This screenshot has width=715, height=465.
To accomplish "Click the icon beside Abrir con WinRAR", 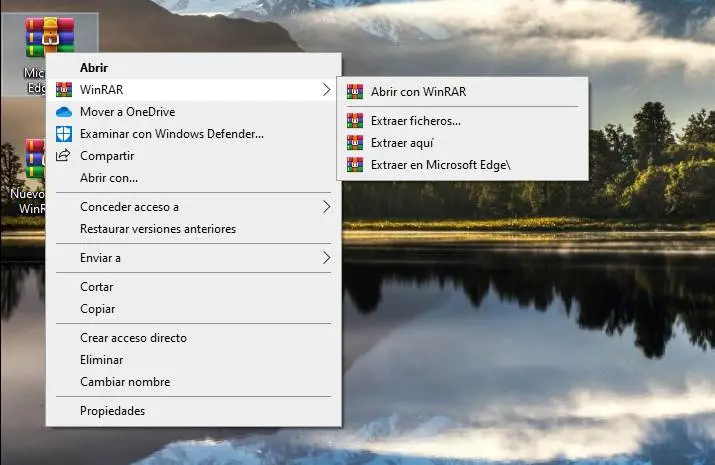I will tap(355, 92).
